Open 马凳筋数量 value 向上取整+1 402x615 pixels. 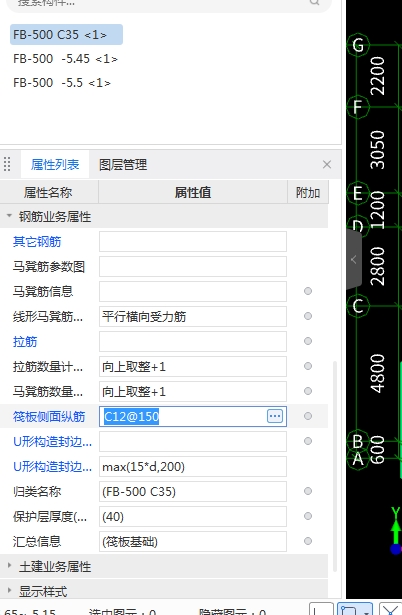193,391
